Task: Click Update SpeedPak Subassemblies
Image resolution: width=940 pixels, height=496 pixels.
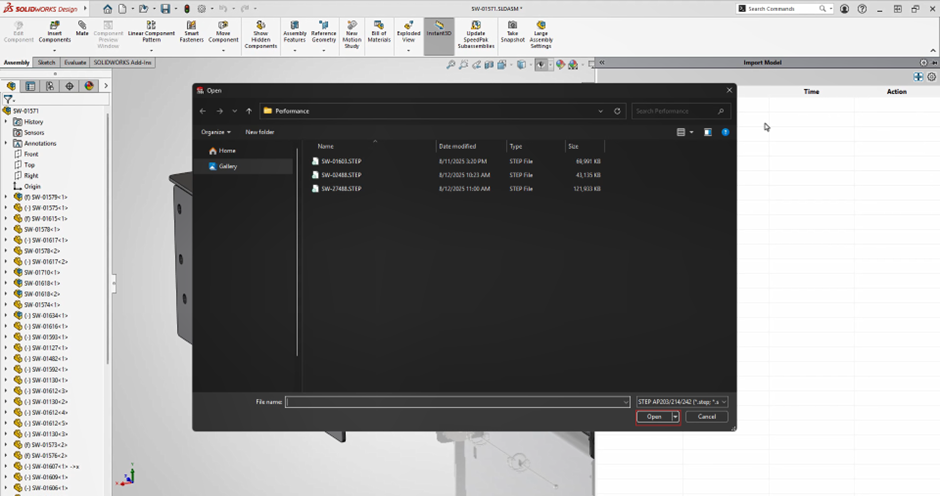Action: pos(476,35)
